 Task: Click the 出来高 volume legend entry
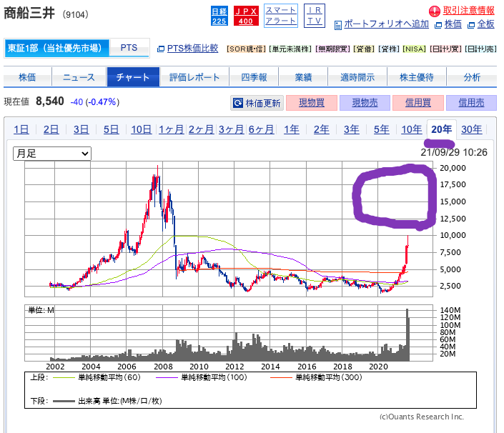pos(107,401)
